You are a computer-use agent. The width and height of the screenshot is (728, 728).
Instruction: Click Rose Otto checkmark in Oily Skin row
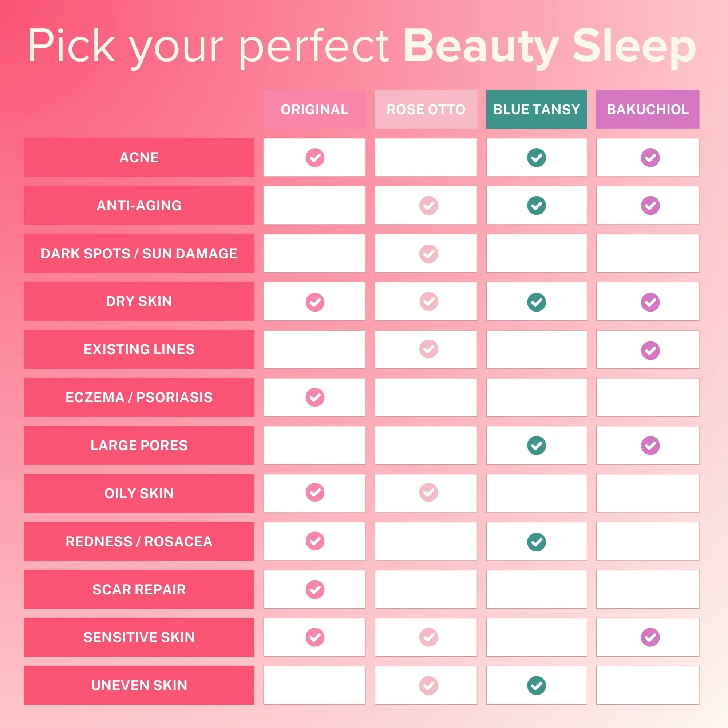pos(428,492)
